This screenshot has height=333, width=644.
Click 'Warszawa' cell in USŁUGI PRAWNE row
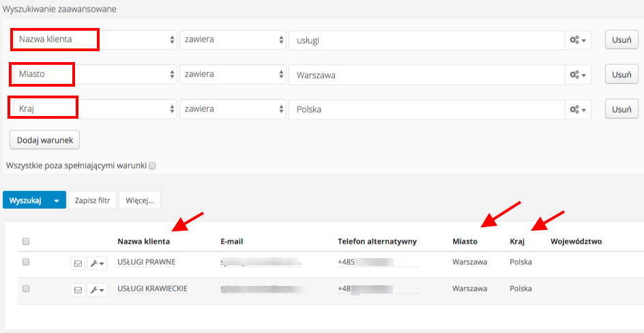coord(470,261)
